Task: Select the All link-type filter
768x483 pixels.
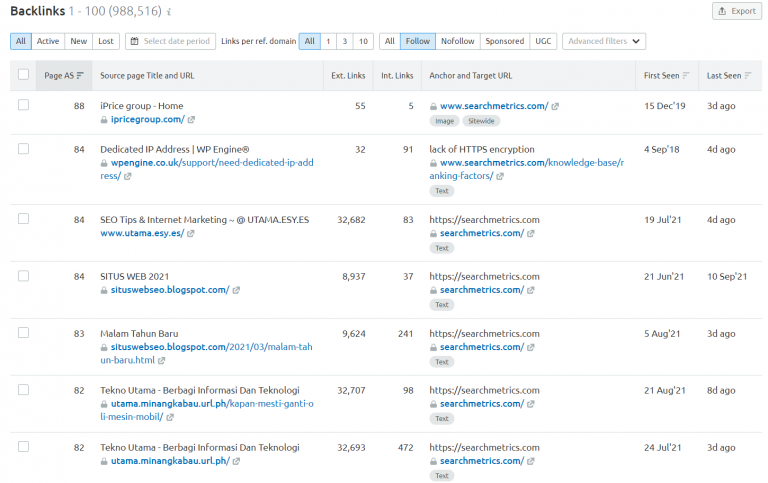Action: [x=390, y=41]
